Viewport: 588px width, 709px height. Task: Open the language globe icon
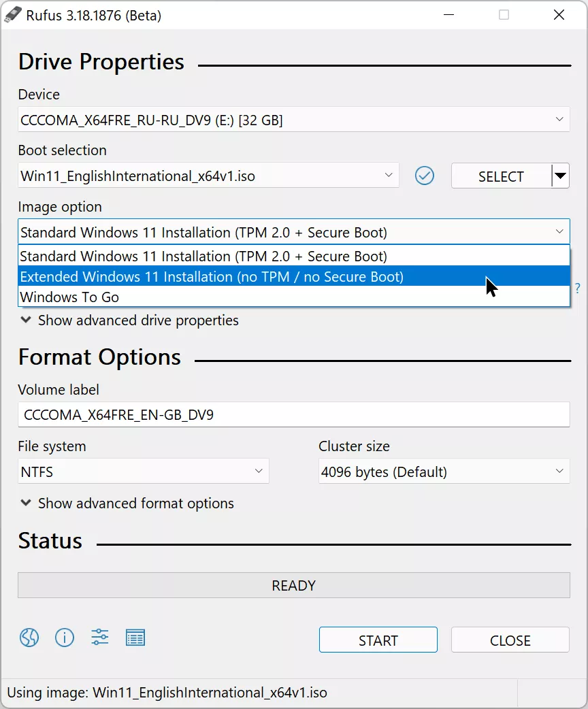tap(29, 638)
